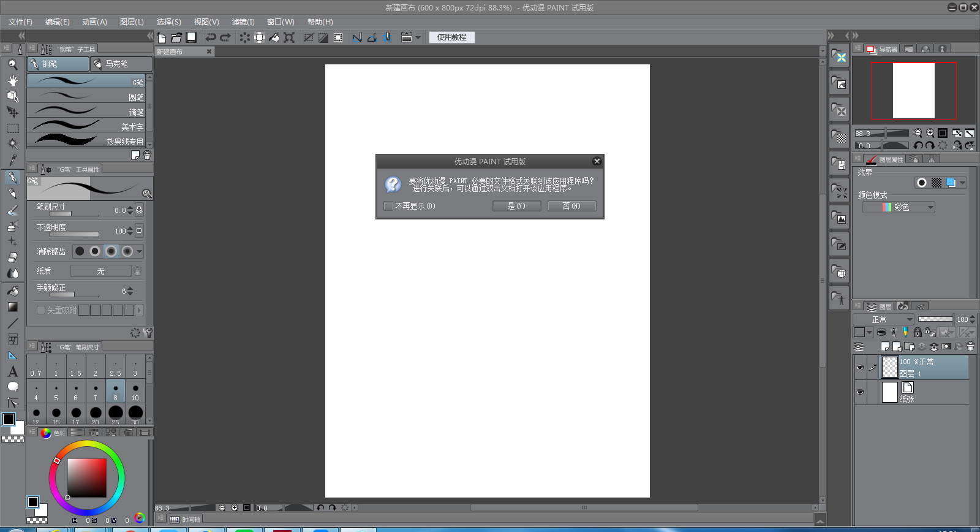
Task: Open effect options dropdown arrow
Action: click(x=963, y=183)
